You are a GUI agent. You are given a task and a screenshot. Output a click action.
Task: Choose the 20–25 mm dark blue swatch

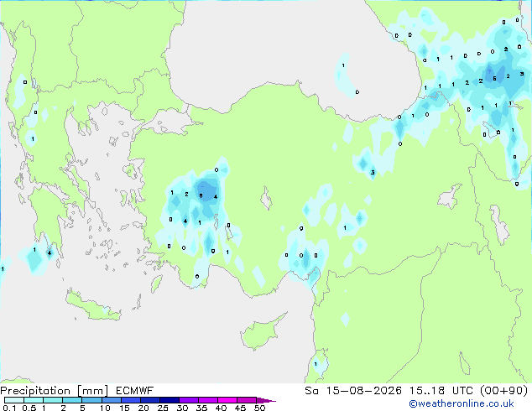[149, 400]
